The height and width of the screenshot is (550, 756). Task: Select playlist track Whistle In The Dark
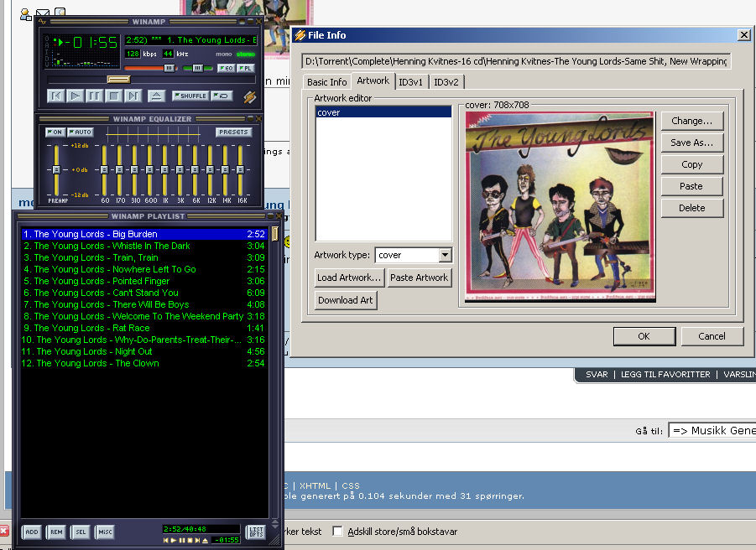[144, 246]
